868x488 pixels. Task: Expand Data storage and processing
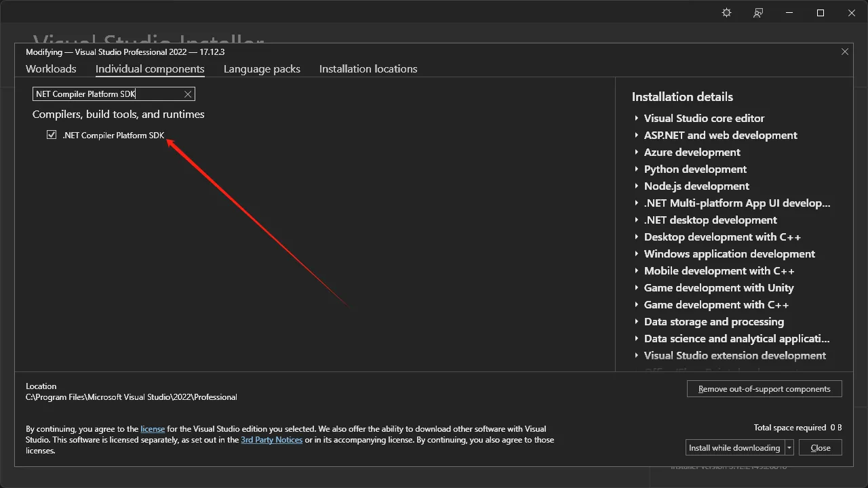637,322
